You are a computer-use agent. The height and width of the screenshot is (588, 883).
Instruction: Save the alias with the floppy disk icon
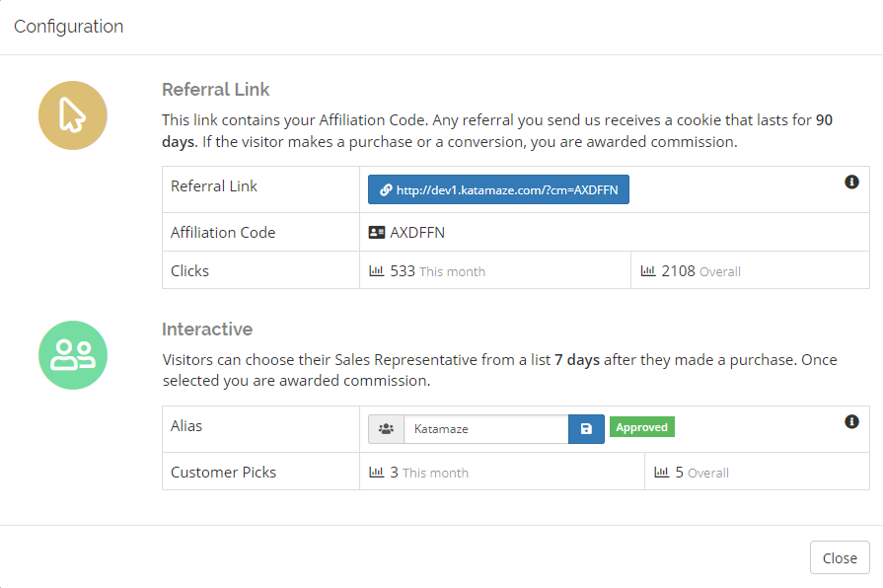click(586, 429)
